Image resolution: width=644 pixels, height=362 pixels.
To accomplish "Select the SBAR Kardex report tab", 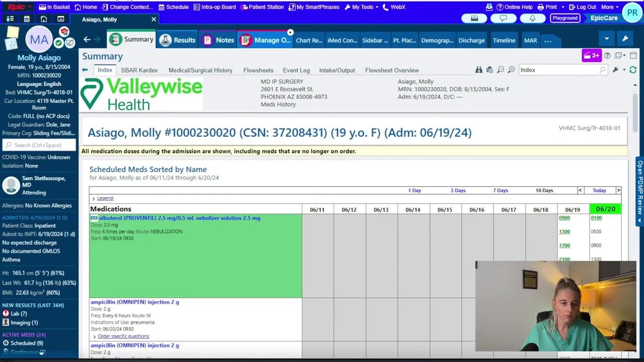I will pos(139,70).
